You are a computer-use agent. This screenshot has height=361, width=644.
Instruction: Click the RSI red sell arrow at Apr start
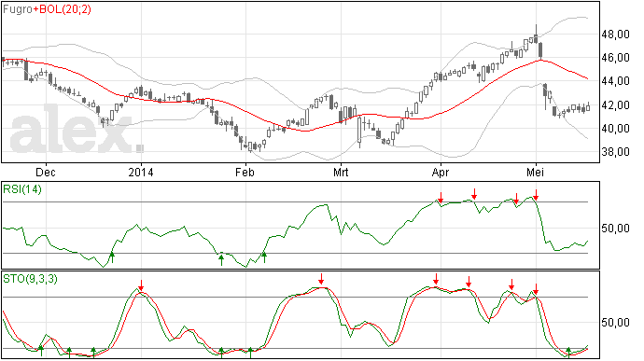pyautogui.click(x=441, y=197)
